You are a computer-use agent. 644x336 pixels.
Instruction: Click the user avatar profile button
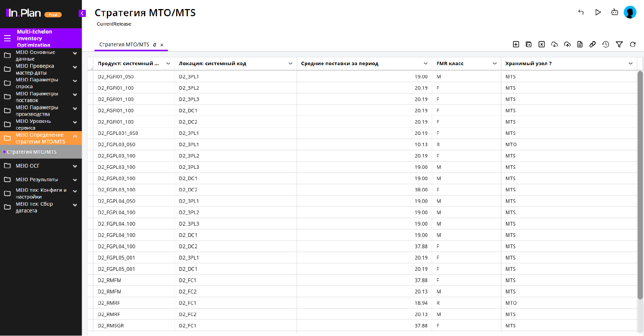(x=630, y=12)
